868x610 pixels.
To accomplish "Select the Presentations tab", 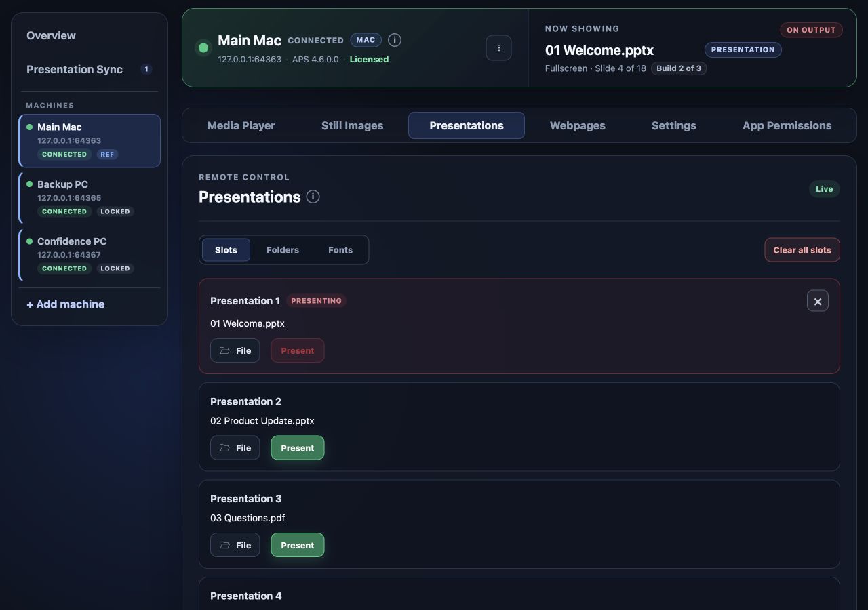I will click(467, 125).
